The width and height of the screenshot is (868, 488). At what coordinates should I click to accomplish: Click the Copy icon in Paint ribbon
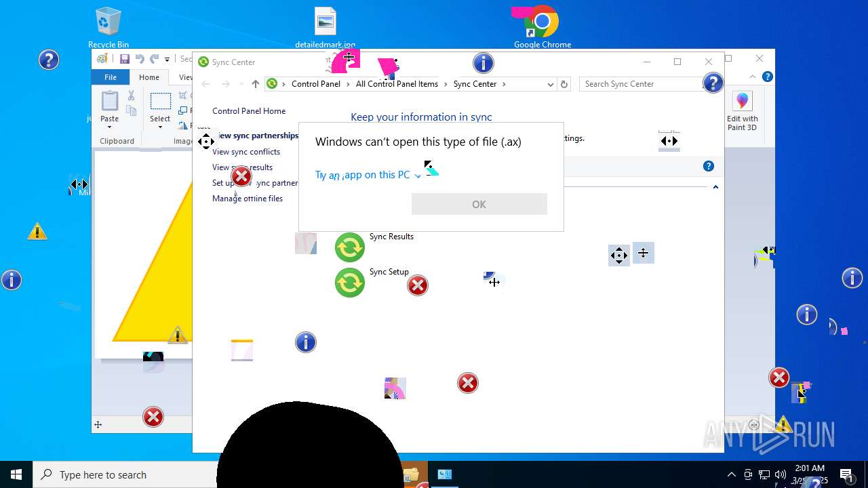pos(132,110)
